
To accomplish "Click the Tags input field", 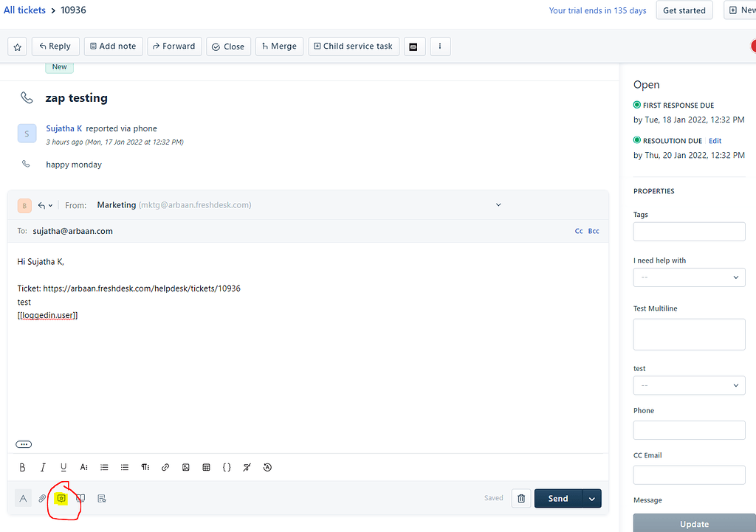I will click(689, 231).
